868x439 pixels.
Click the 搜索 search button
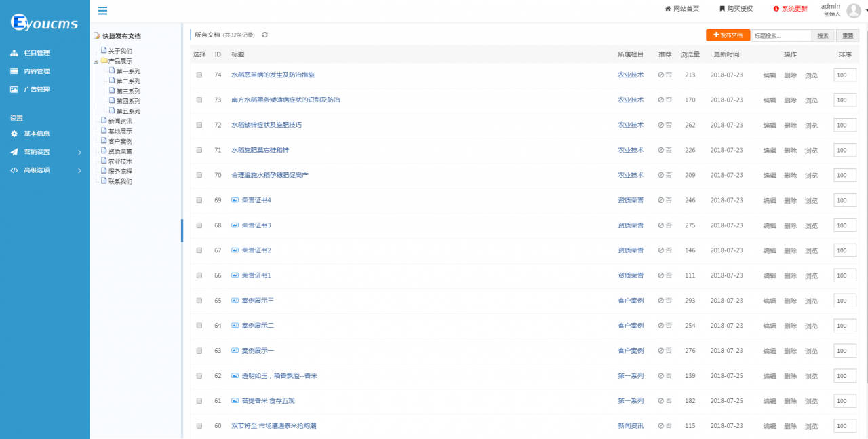coord(823,35)
